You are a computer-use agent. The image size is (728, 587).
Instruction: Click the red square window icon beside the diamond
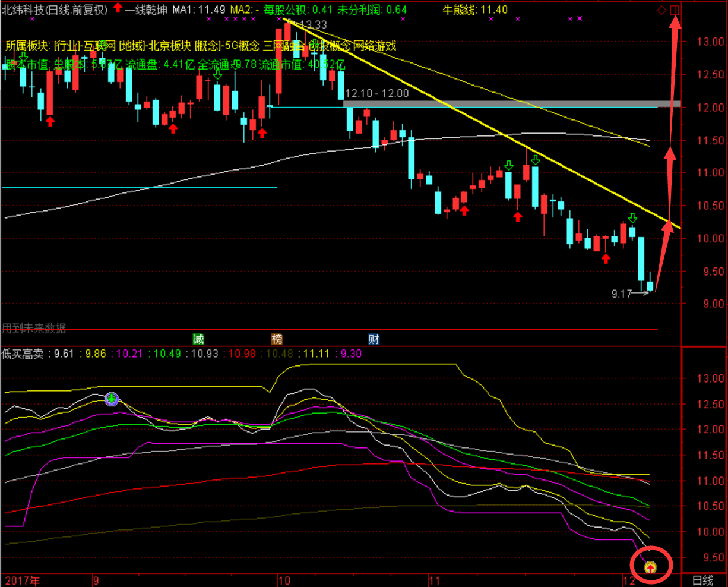pos(674,10)
